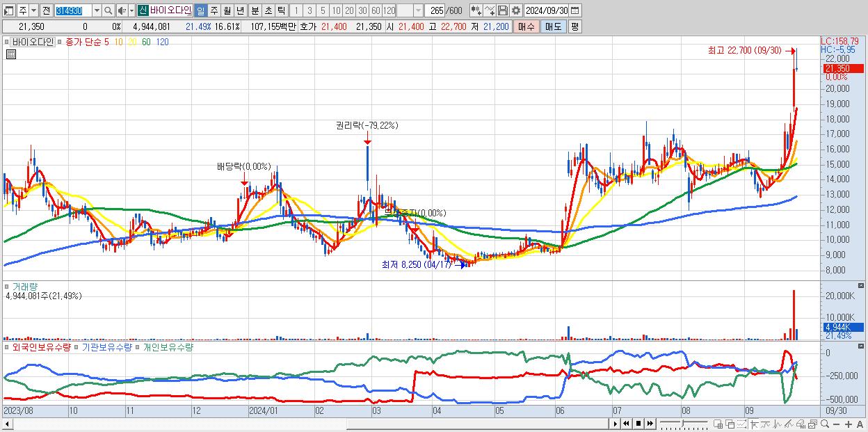This screenshot has height=432, width=868.
Task: Select the 초 second period toggle
Action: point(268,11)
